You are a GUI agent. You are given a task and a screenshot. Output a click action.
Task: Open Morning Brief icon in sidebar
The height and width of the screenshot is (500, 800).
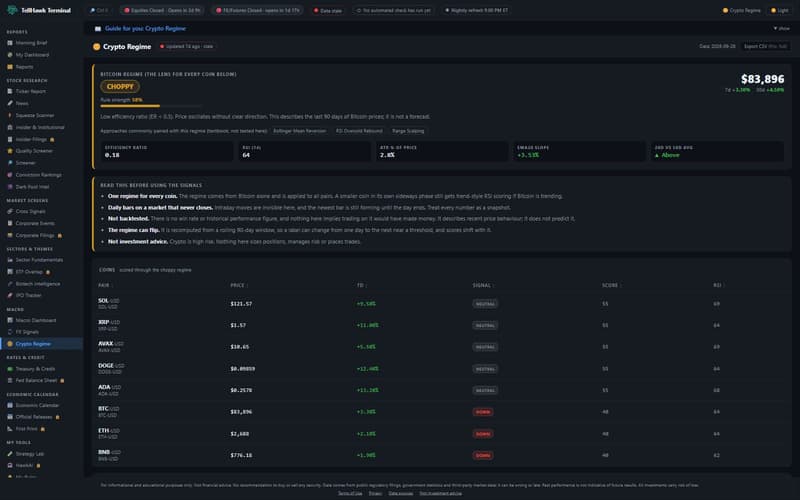(x=10, y=43)
